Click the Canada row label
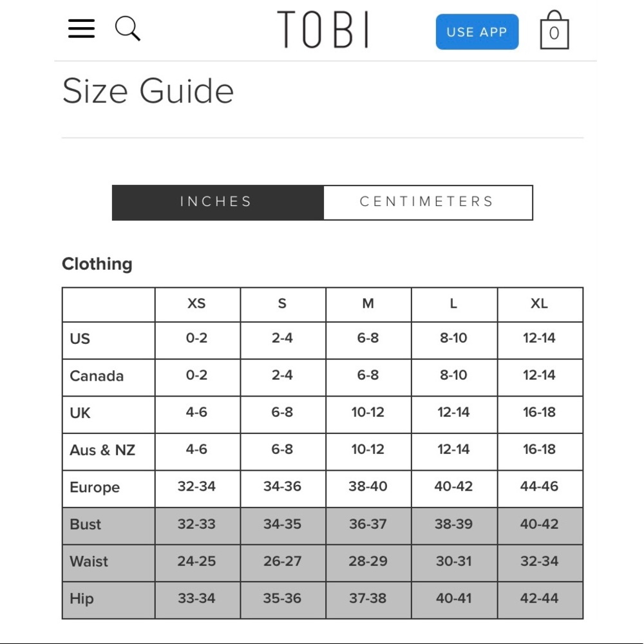The image size is (644, 644). pos(97,376)
